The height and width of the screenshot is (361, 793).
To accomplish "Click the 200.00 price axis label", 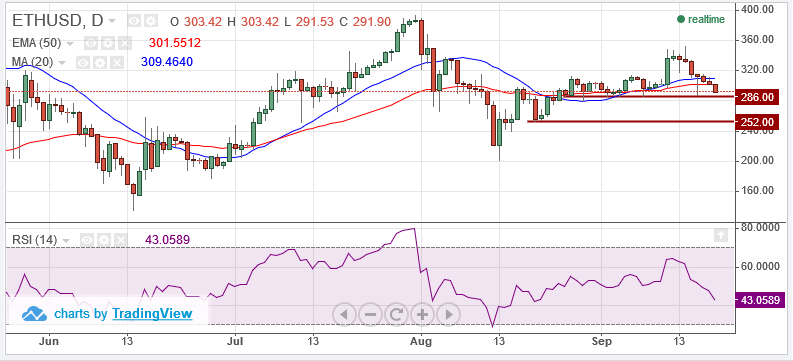I will [x=757, y=161].
